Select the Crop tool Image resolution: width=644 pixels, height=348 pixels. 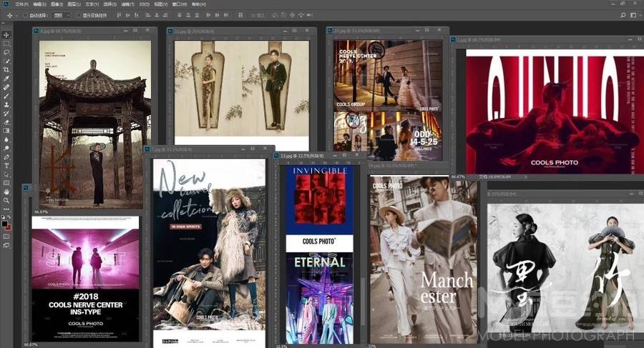tap(6, 69)
